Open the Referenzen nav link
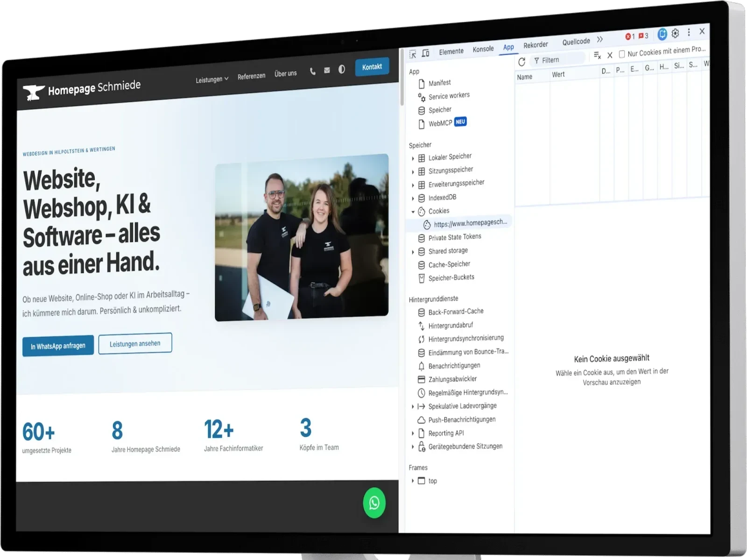 [251, 76]
